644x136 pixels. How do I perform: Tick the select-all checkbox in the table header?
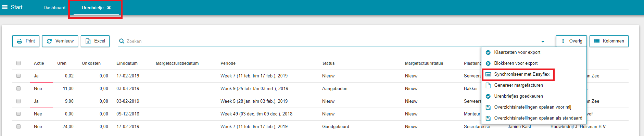click(18, 63)
